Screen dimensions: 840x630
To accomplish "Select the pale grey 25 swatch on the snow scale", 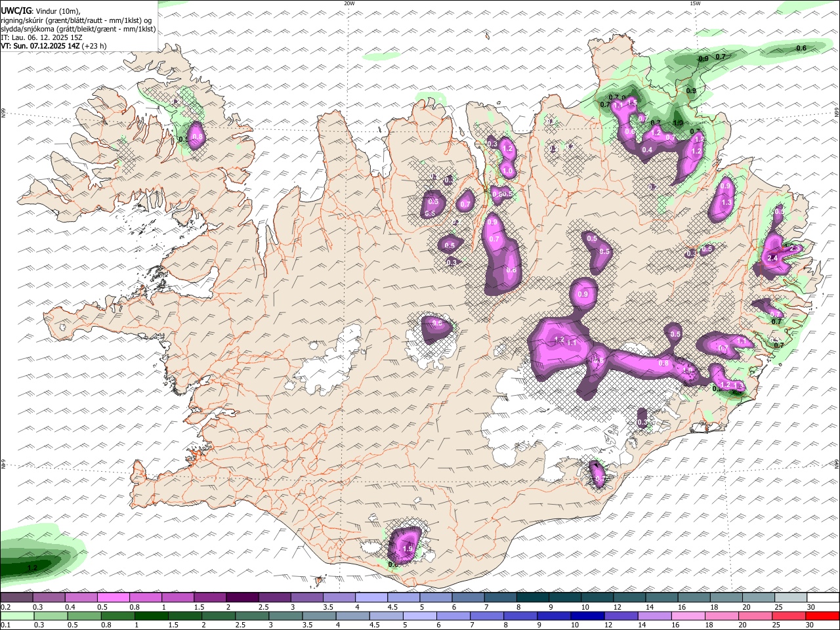I will 791,598.
